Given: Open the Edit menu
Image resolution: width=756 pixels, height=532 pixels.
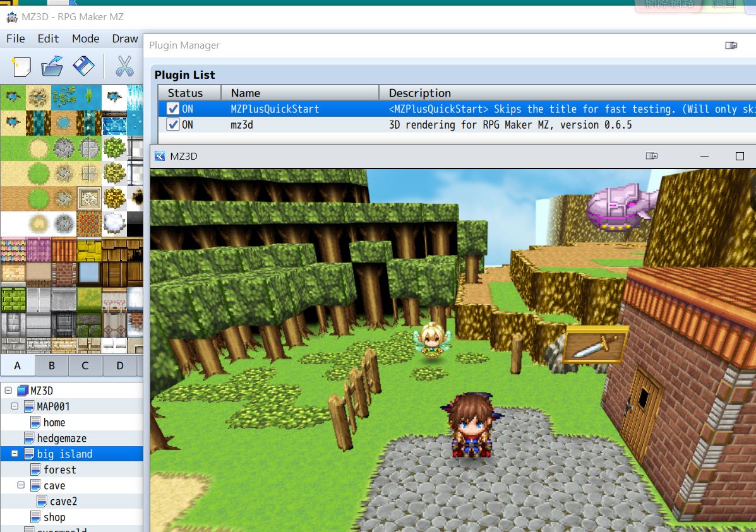Looking at the screenshot, I should point(48,38).
